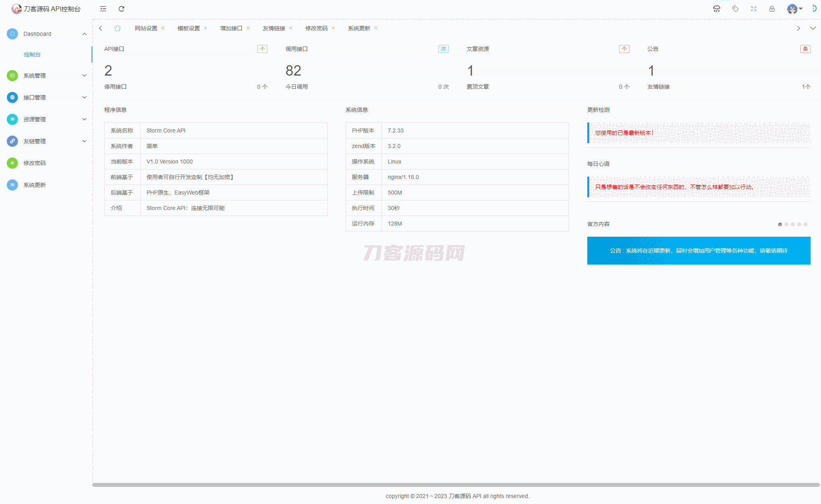Click the cloud code icon in header
This screenshot has height=504, width=821.
coord(717,9)
